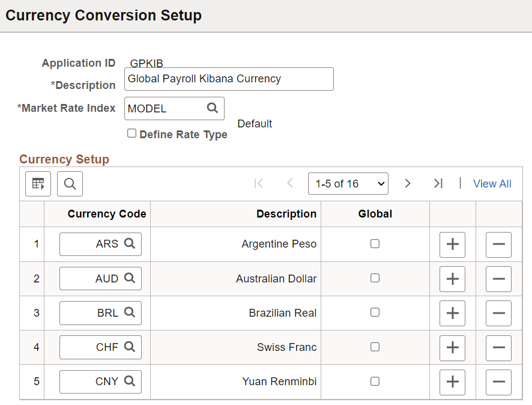The height and width of the screenshot is (405, 532).
Task: Check Global for Argentine Peso
Action: coord(375,244)
